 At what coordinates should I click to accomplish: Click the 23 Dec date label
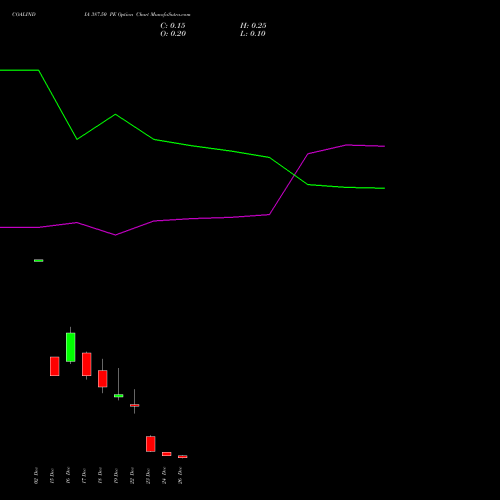tap(148, 476)
